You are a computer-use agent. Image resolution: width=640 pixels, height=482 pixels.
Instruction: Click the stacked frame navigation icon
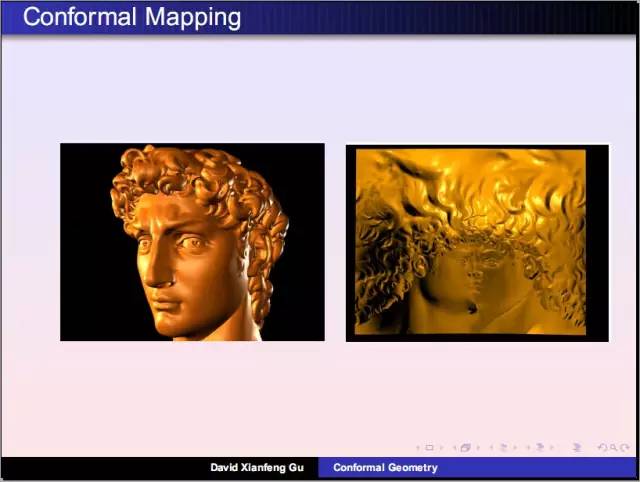point(466,448)
